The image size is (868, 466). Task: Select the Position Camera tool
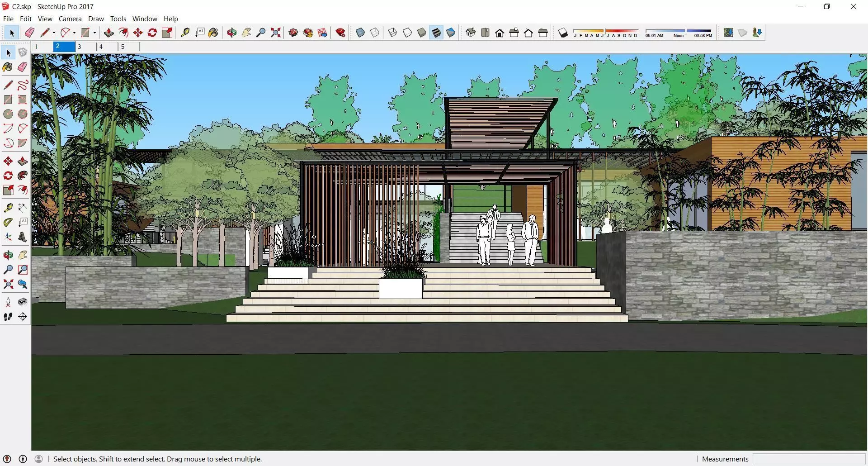click(8, 302)
